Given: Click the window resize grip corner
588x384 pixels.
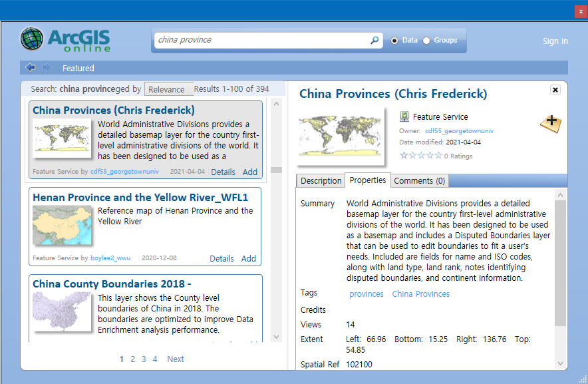Looking at the screenshot, I should click(583, 379).
